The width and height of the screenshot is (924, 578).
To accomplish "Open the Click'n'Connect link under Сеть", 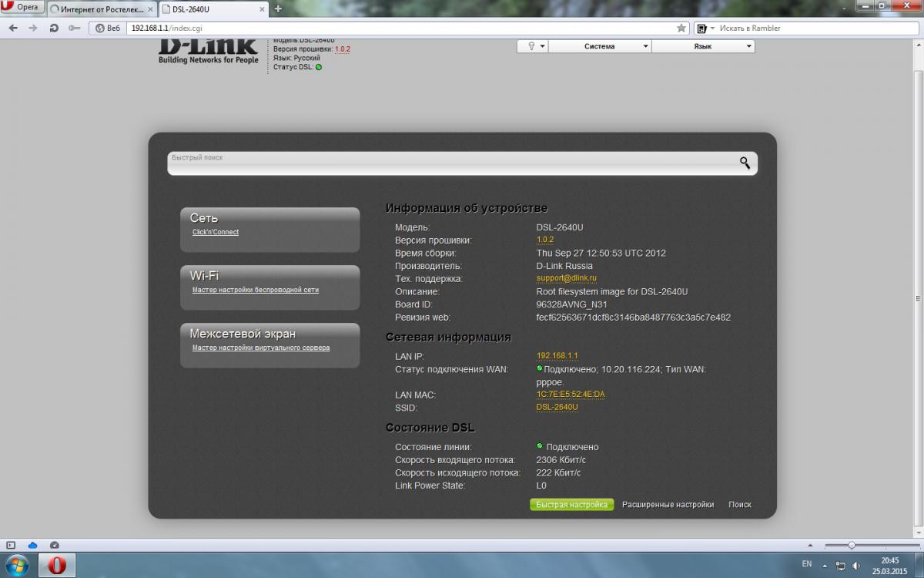I will click(x=216, y=232).
